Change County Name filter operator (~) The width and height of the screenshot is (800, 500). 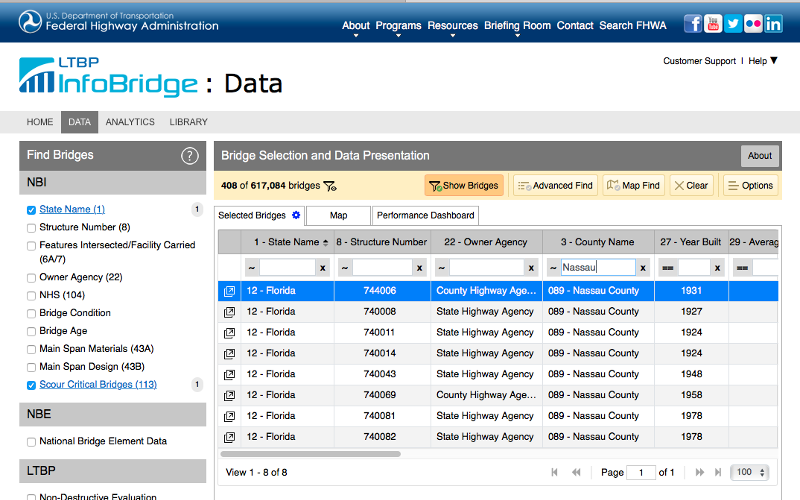[554, 268]
